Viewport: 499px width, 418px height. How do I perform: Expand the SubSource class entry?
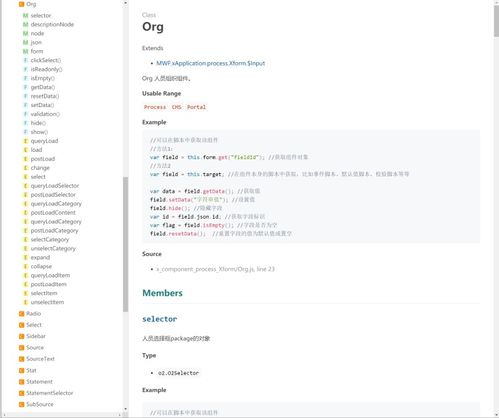pyautogui.click(x=40, y=404)
